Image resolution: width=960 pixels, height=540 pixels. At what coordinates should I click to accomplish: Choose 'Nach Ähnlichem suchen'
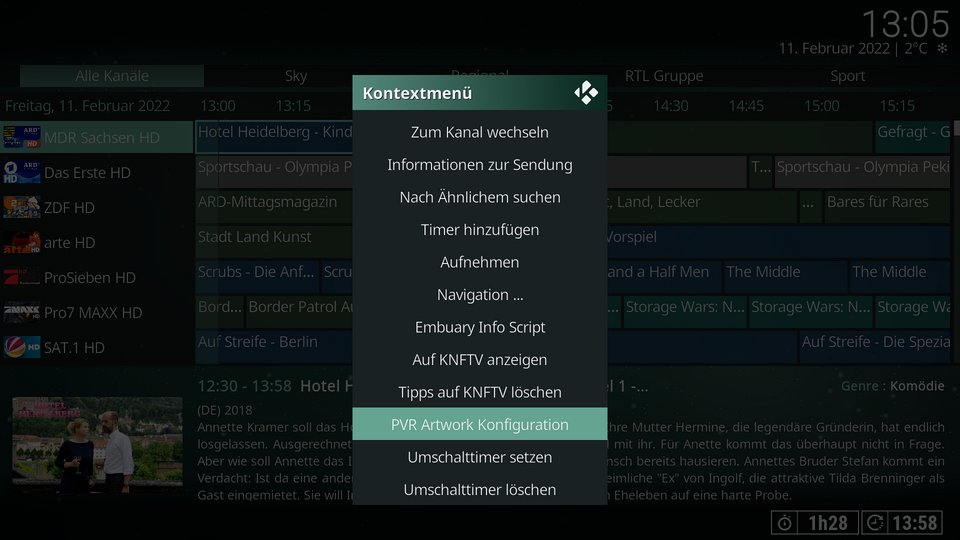click(x=480, y=197)
